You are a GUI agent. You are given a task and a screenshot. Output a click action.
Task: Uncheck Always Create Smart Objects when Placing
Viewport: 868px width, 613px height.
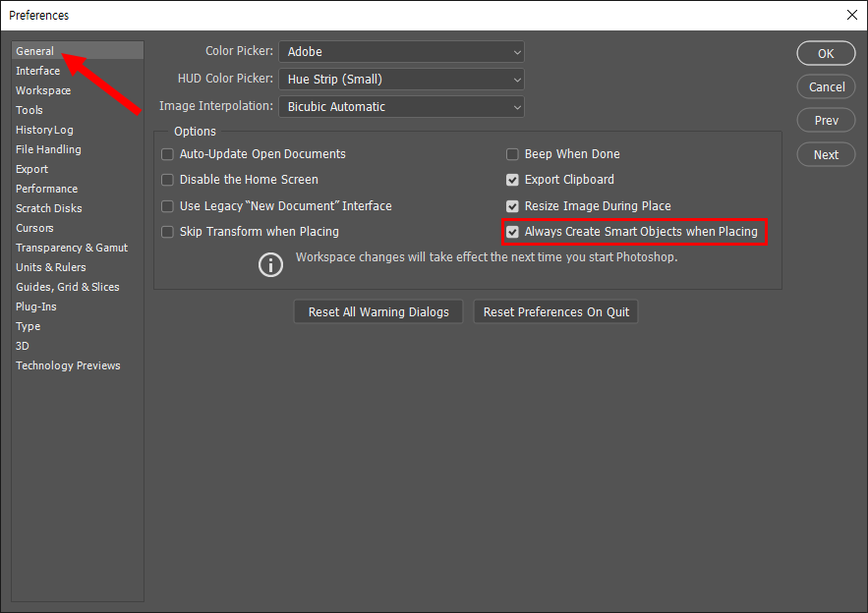pos(512,232)
